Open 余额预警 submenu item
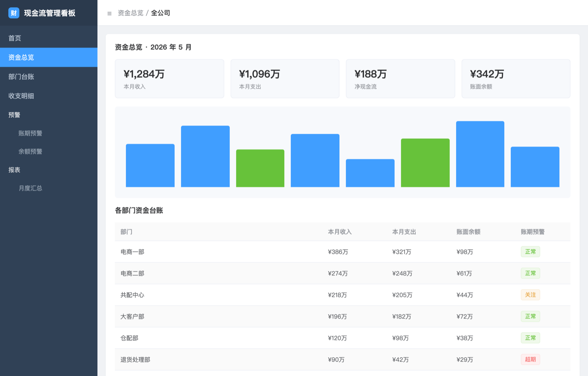This screenshot has height=376, width=588. pyautogui.click(x=49, y=151)
